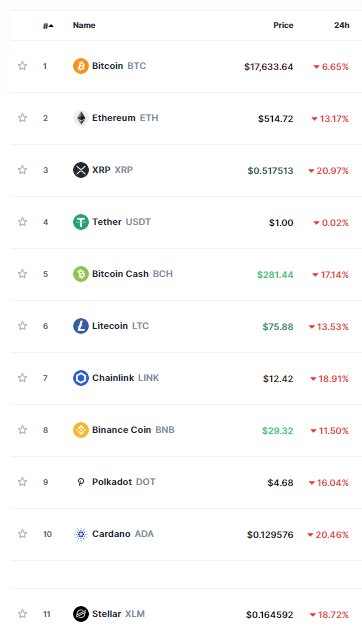Sort the table by Price column
The width and height of the screenshot is (362, 636).
pos(283,25)
